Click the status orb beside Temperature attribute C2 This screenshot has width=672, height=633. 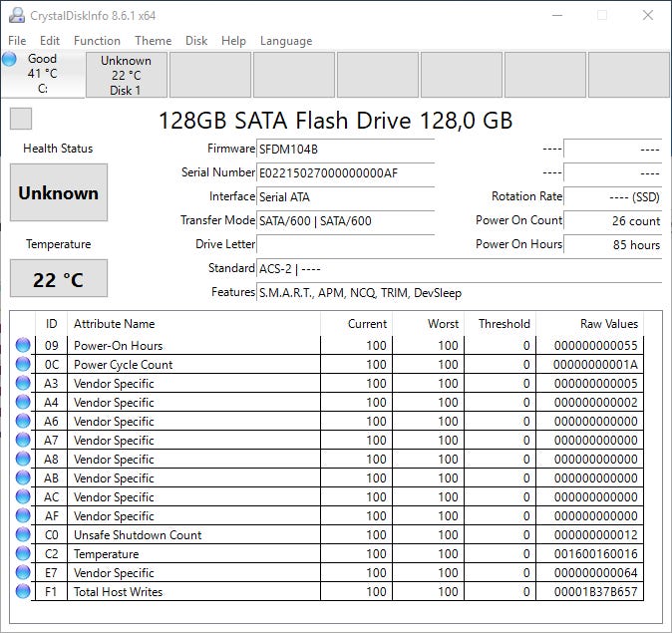(x=23, y=554)
